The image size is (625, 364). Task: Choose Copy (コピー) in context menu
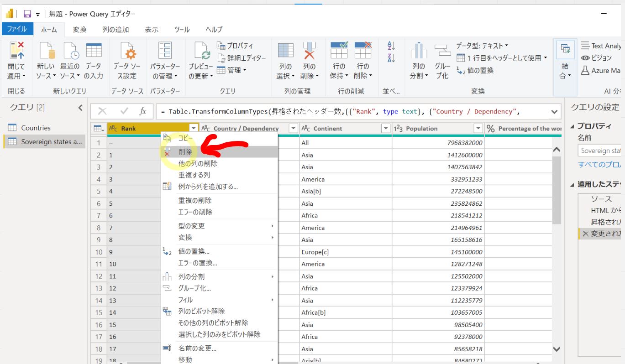[x=220, y=138]
